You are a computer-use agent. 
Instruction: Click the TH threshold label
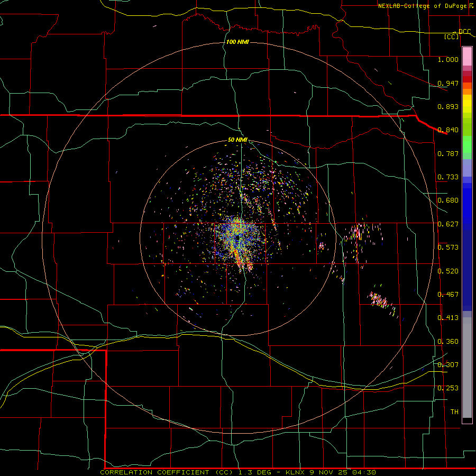tap(454, 412)
